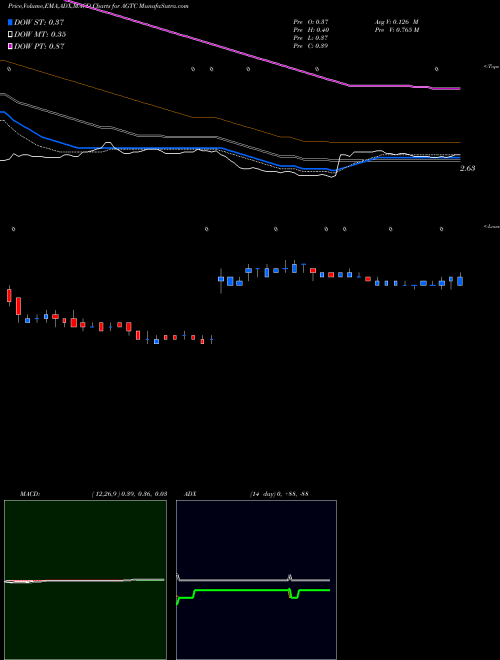The image size is (500, 660).
Task: Click the '<Tops' axis marker label
Action: [492, 67]
